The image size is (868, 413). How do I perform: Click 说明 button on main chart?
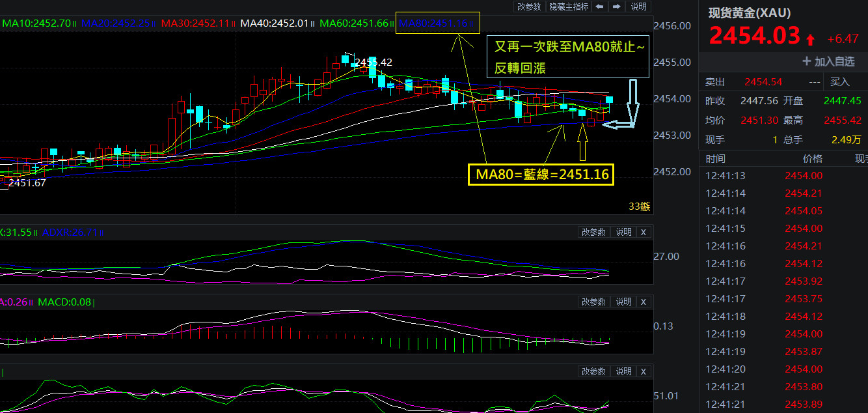click(638, 7)
